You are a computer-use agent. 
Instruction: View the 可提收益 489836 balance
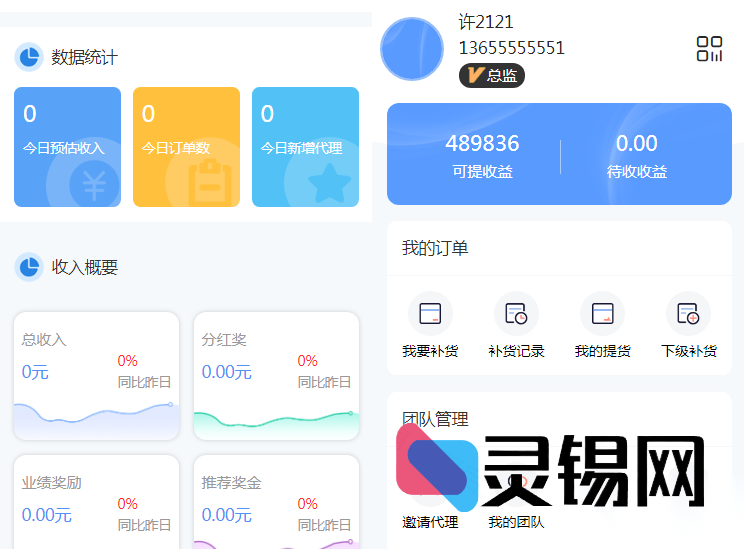pos(482,155)
